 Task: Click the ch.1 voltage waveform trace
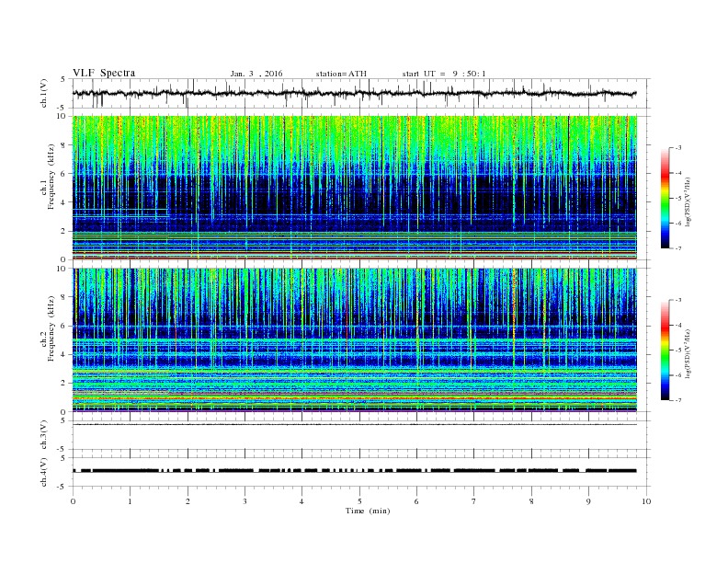pyautogui.click(x=354, y=93)
